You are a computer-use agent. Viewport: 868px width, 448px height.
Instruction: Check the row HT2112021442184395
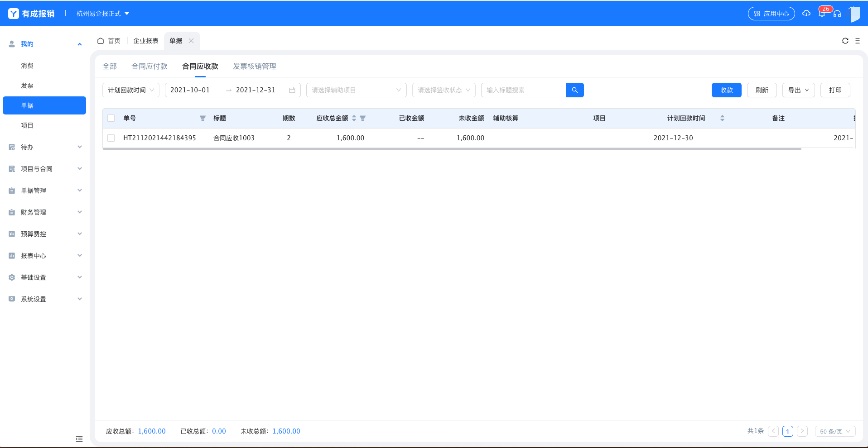pyautogui.click(x=111, y=138)
